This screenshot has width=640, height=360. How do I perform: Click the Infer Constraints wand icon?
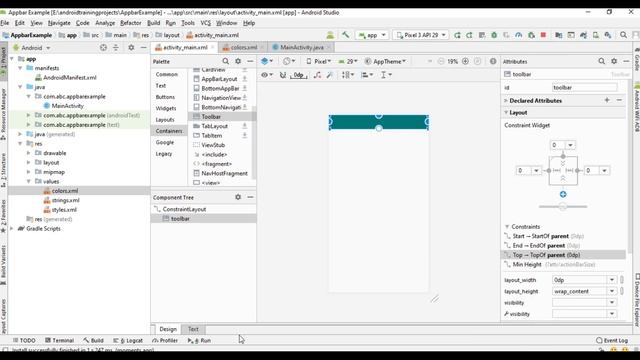pyautogui.click(x=329, y=75)
